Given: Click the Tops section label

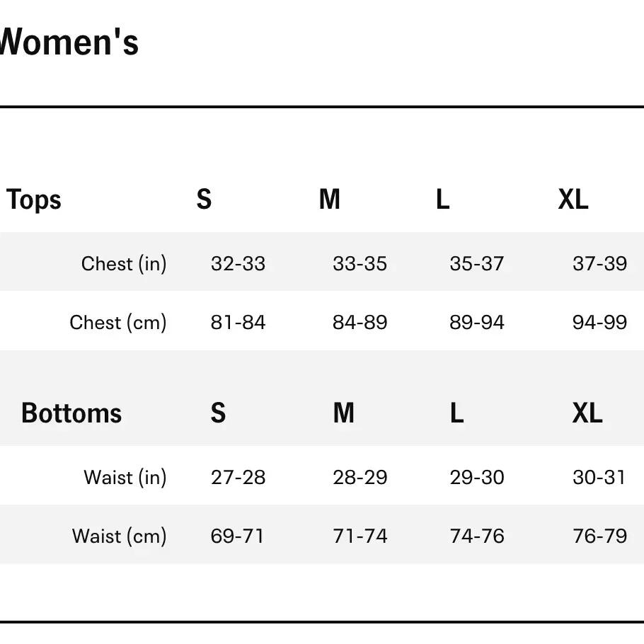Looking at the screenshot, I should 34,200.
